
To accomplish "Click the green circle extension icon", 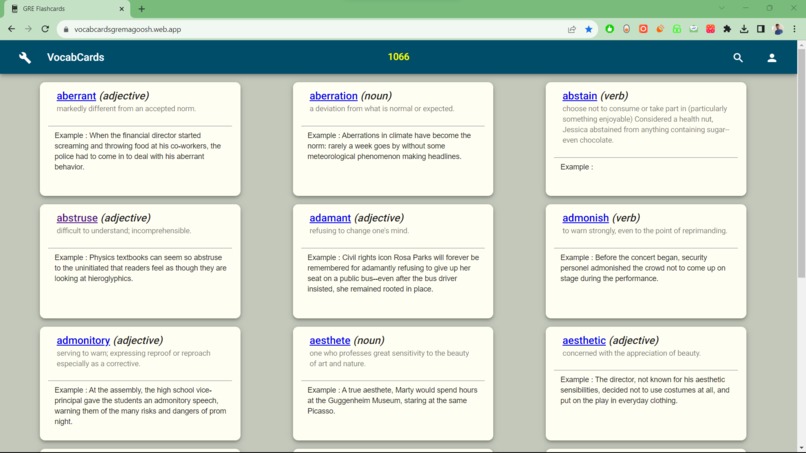I will pyautogui.click(x=610, y=29).
